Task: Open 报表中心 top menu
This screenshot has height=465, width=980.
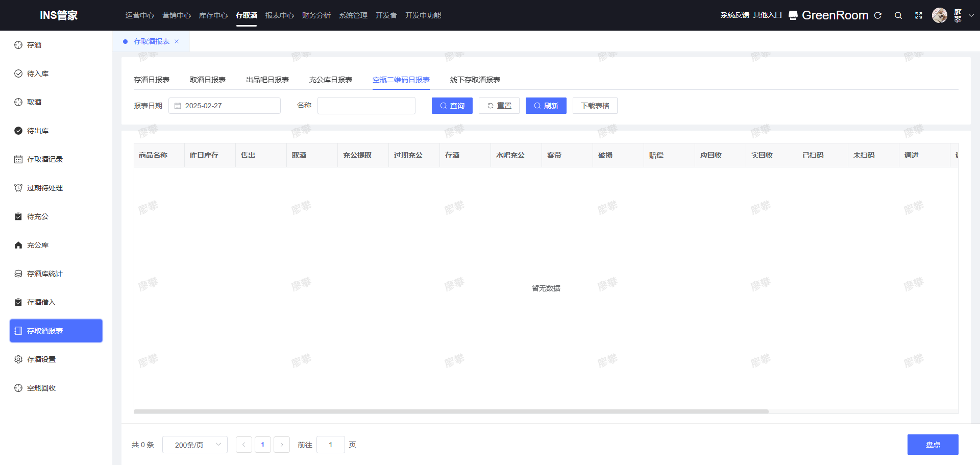Action: coord(280,15)
